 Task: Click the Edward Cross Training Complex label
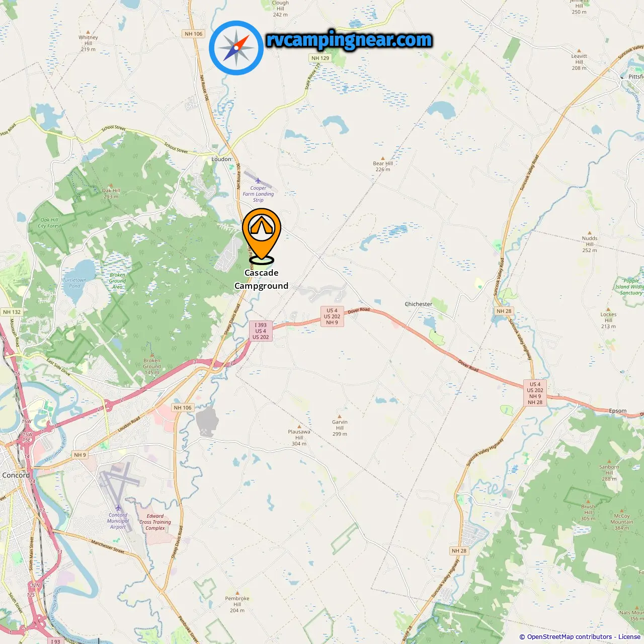coord(155,522)
